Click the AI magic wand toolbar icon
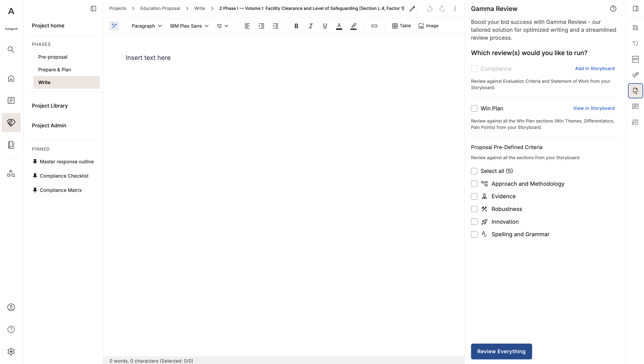The image size is (644, 364). click(x=114, y=26)
